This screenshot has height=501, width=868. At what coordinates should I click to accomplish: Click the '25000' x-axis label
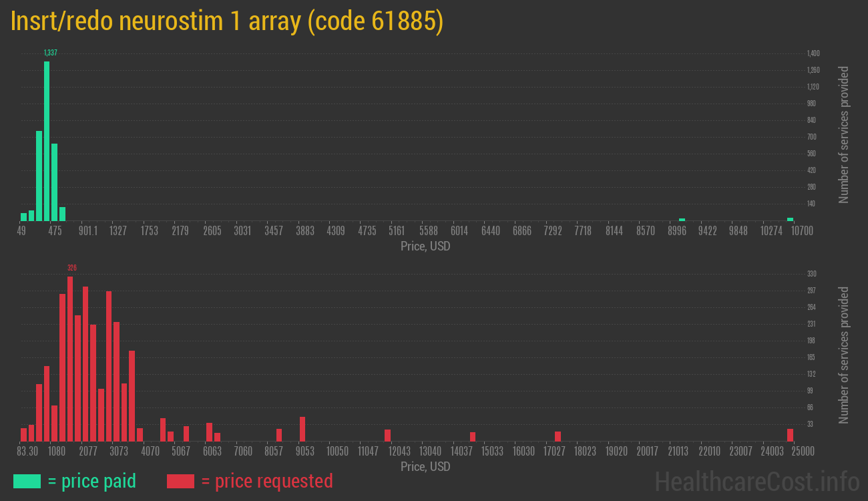point(802,451)
